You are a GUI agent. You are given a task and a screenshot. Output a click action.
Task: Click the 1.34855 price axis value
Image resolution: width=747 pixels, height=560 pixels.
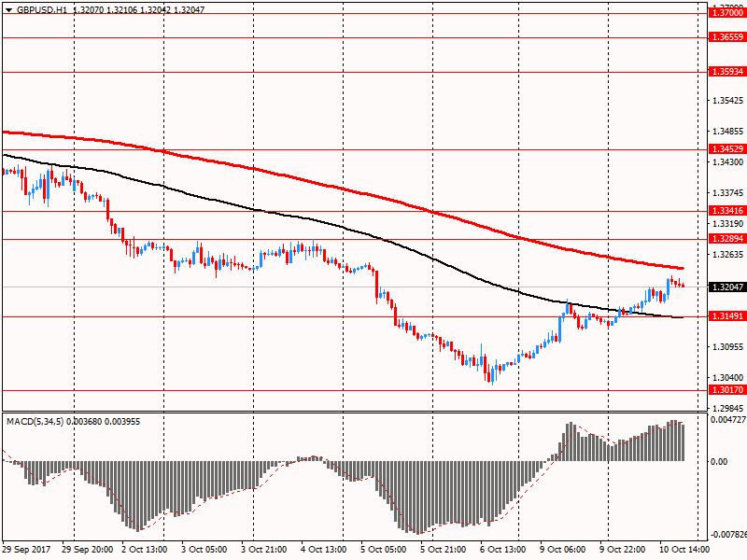pos(728,131)
